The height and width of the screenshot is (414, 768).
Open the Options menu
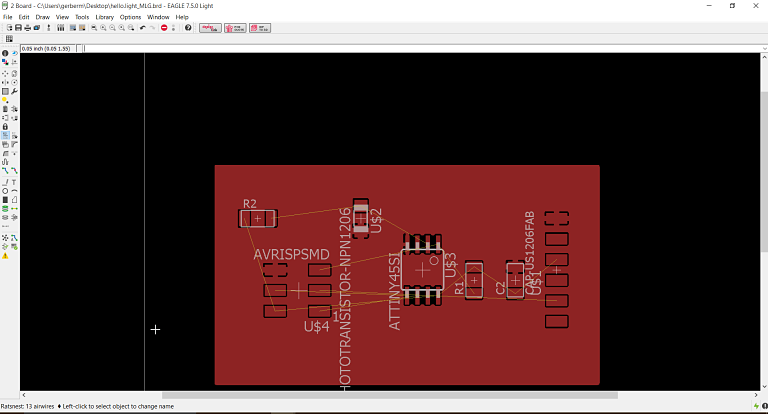coord(130,17)
